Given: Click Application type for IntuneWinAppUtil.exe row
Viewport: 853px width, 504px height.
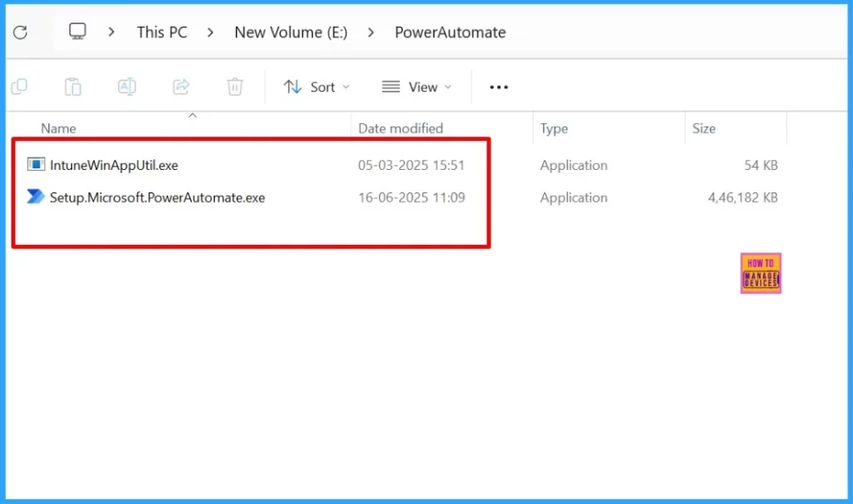Looking at the screenshot, I should (x=573, y=165).
